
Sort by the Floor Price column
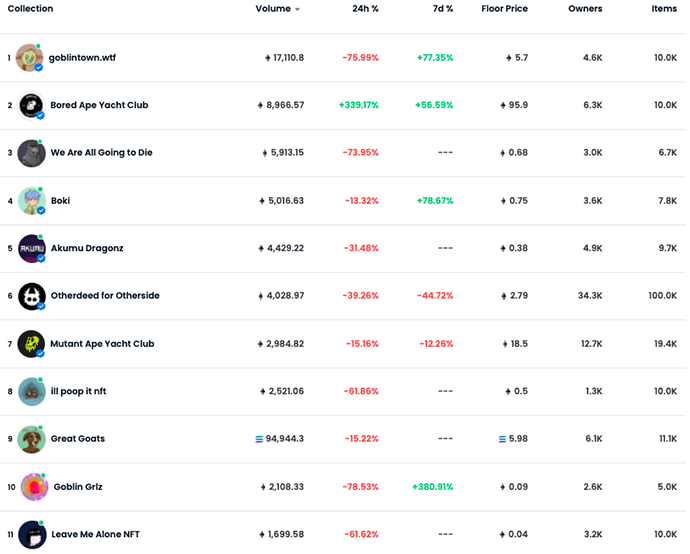(x=504, y=8)
